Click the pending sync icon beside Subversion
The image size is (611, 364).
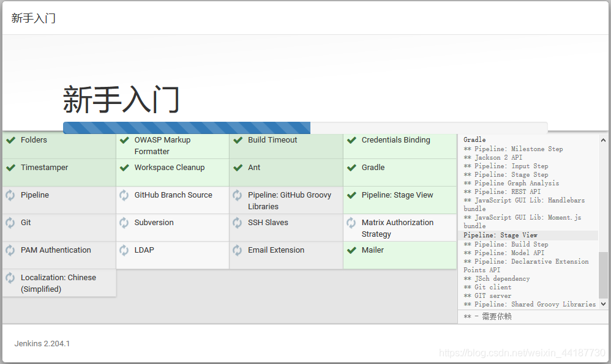coord(124,223)
